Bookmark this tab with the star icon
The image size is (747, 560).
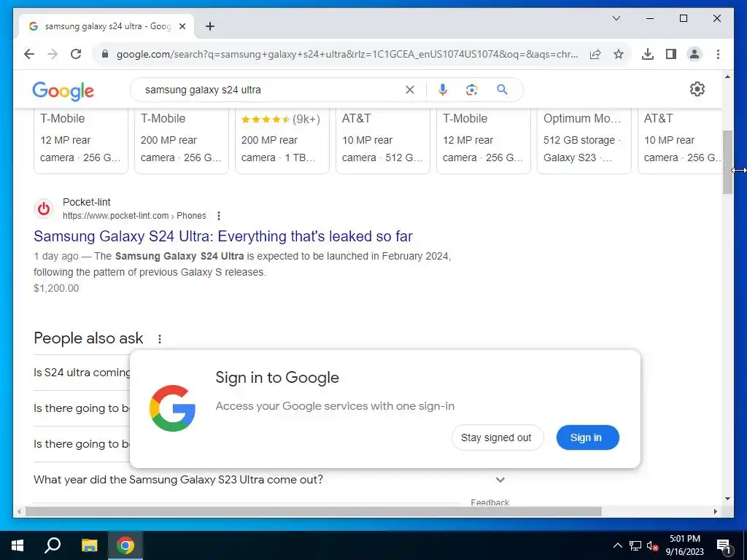619,54
